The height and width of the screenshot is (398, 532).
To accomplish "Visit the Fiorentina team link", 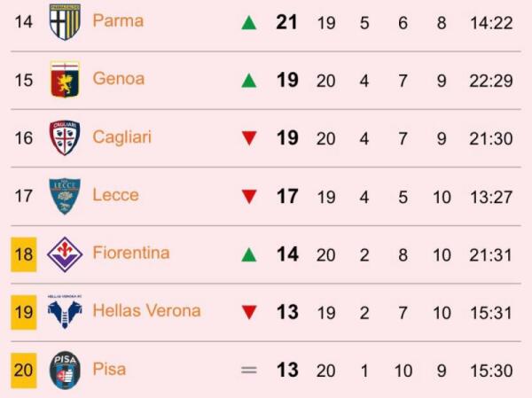I will pos(131,254).
